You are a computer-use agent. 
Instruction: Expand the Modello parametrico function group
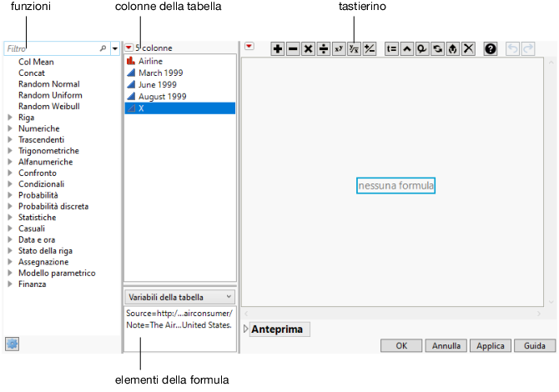10,273
